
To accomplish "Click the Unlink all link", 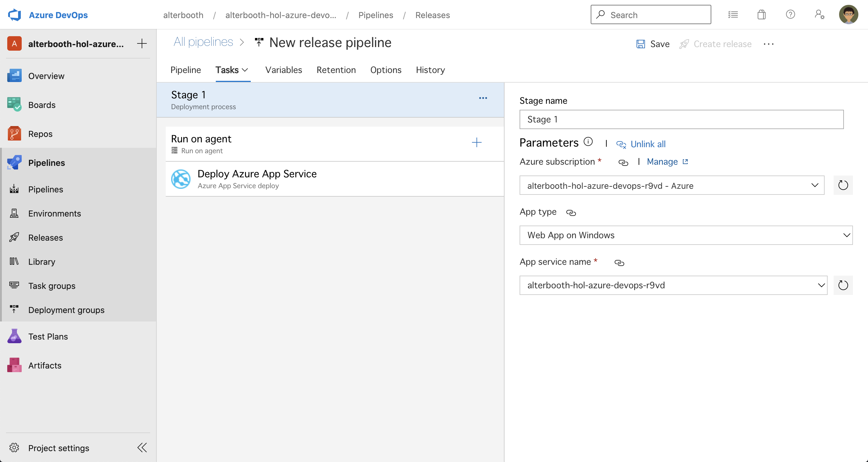I will coord(647,144).
